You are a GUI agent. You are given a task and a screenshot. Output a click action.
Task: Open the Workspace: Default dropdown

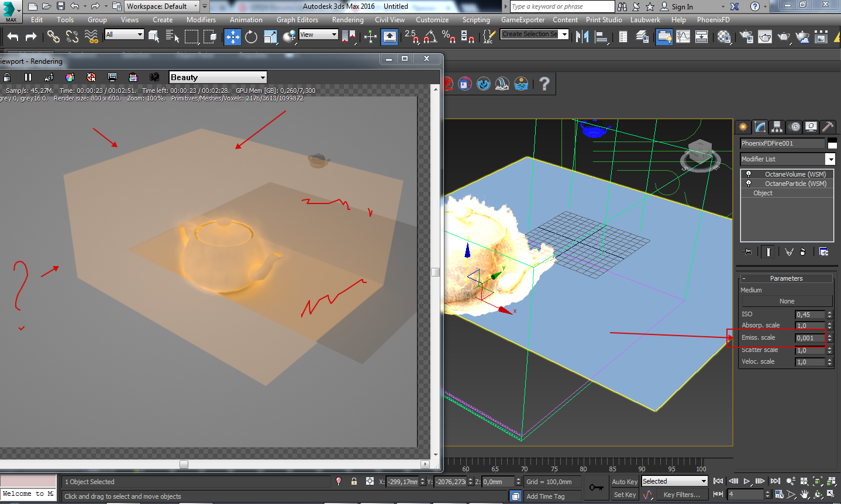tap(162, 6)
